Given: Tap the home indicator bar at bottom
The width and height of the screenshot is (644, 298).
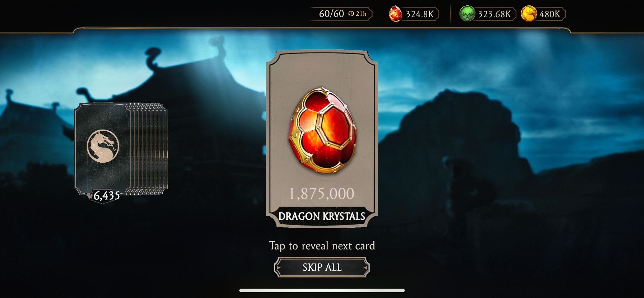Looking at the screenshot, I should pos(322,290).
